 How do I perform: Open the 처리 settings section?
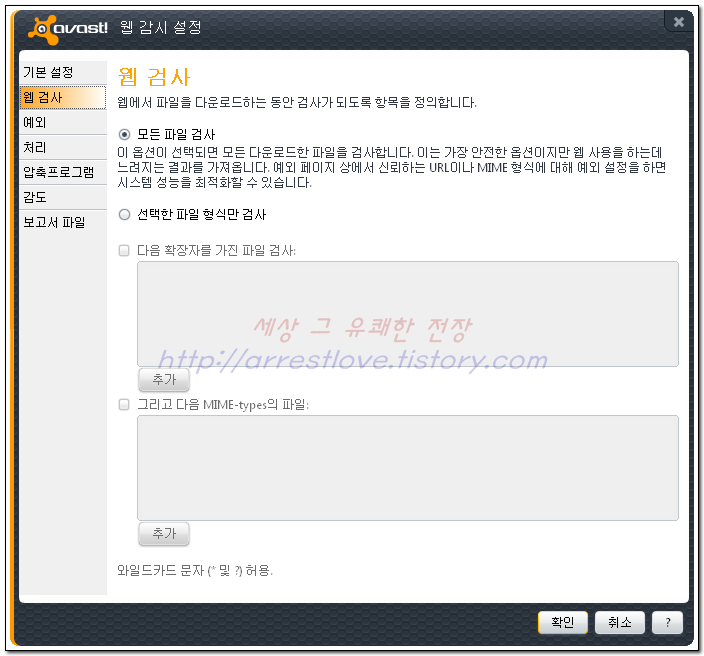coord(63,148)
